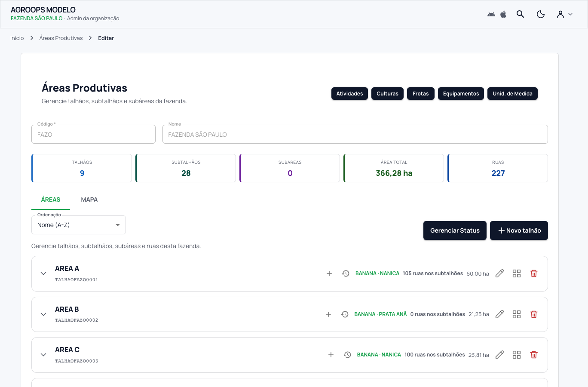Focus the Código input field
The image size is (588, 387).
coord(93,134)
